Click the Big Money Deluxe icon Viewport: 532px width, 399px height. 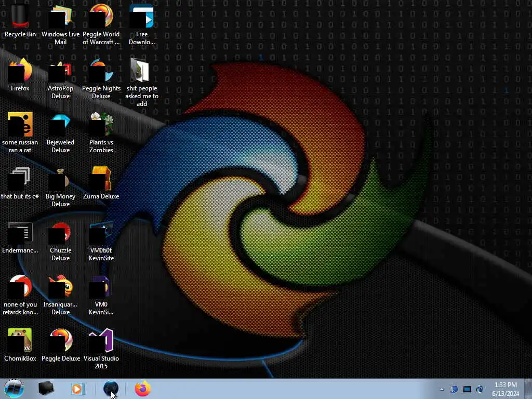[60, 187]
